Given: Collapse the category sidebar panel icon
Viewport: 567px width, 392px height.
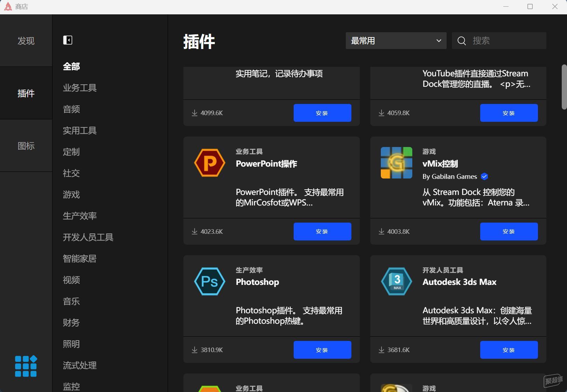Looking at the screenshot, I should (68, 40).
